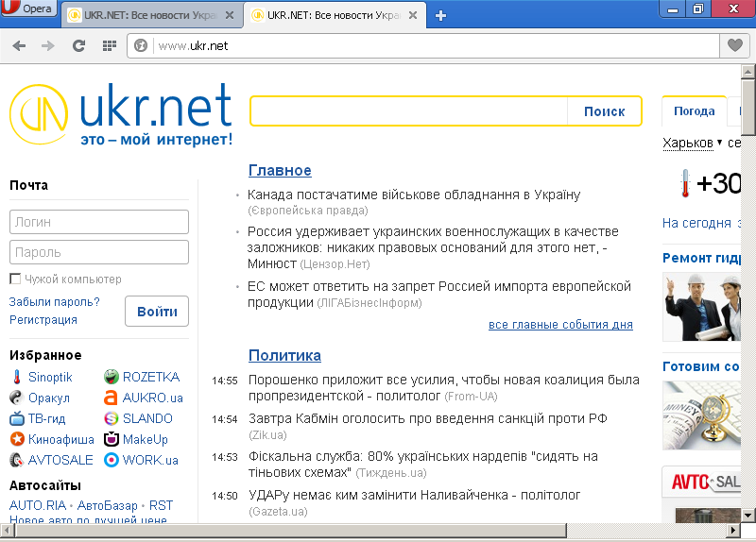Open the Канада постачатиме військове обладнання headline
The image size is (756, 542).
414,195
